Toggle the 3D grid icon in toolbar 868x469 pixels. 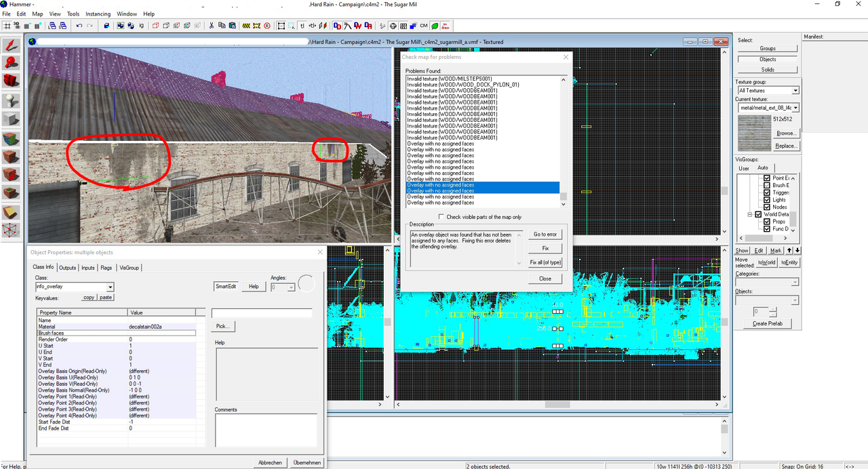pyautogui.click(x=17, y=26)
